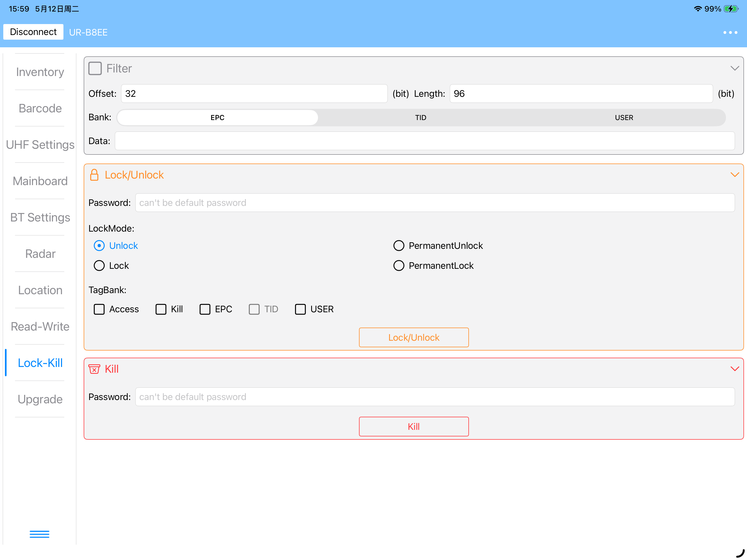
Task: Click the filter Data input field
Action: [425, 141]
